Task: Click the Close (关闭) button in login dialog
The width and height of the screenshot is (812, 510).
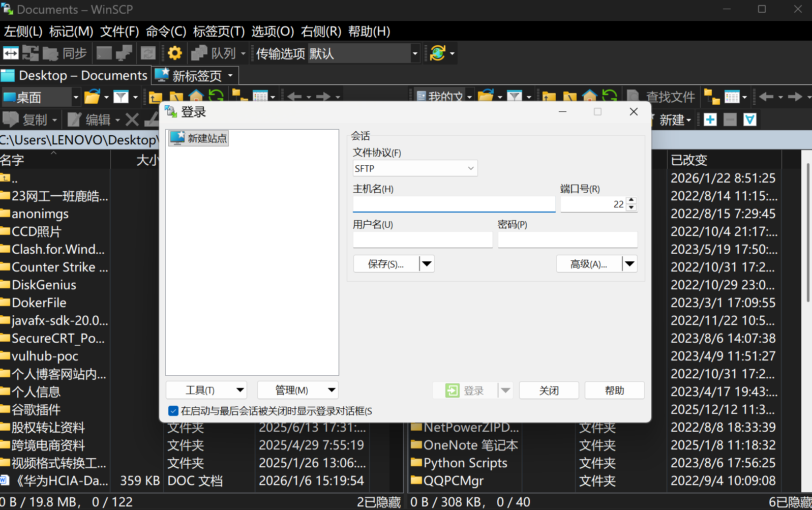Action: pyautogui.click(x=549, y=391)
